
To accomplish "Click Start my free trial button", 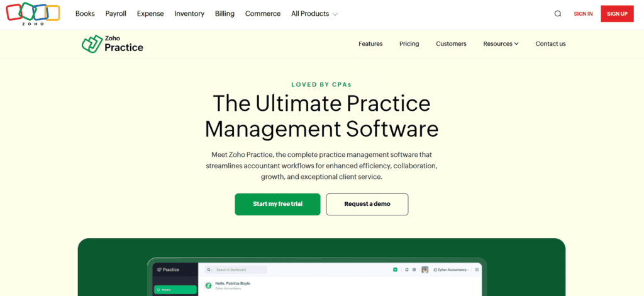I will (x=277, y=204).
